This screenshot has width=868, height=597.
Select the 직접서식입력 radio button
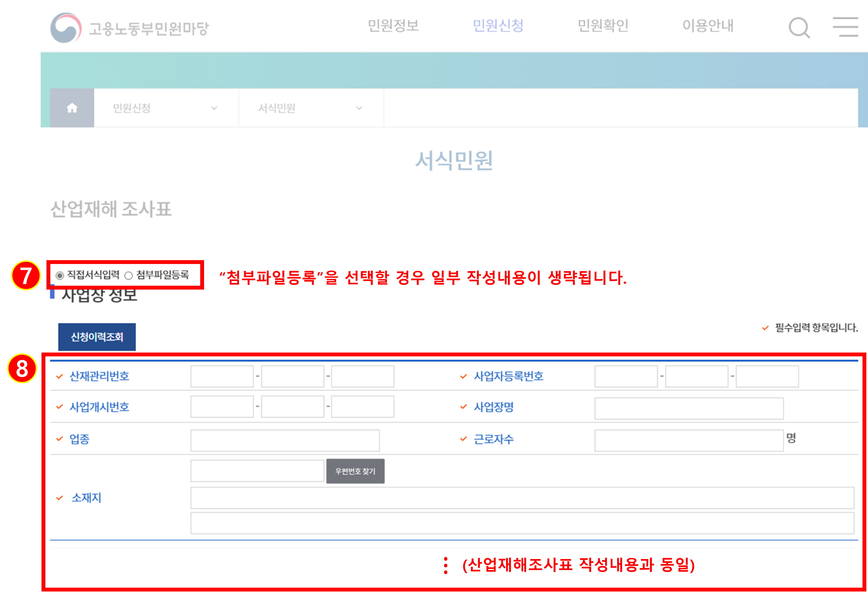coord(59,276)
